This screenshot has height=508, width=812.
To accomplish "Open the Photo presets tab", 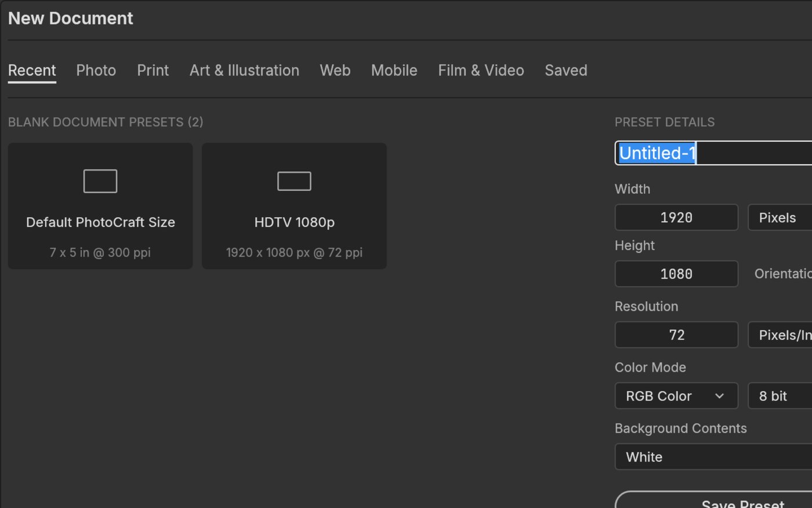I will 96,70.
